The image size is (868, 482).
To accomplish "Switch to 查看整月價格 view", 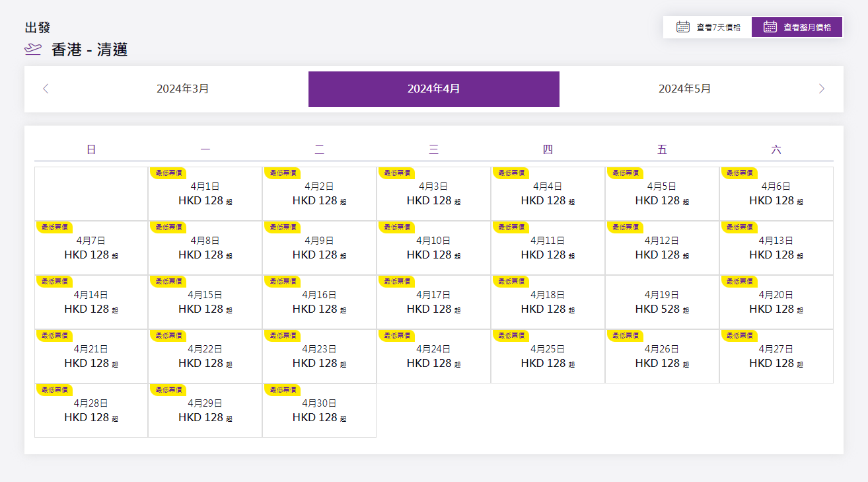I will click(797, 27).
